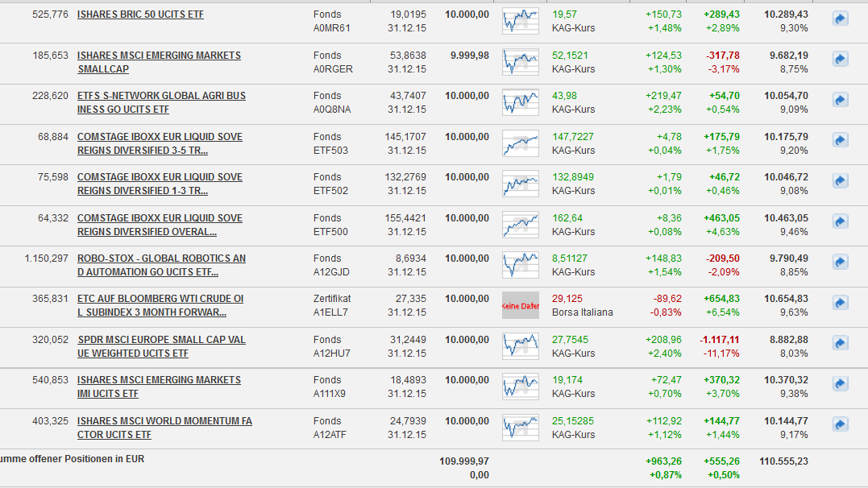Open mini chart for ETFS Global Agri Business
The height and width of the screenshot is (488, 868).
tap(520, 102)
